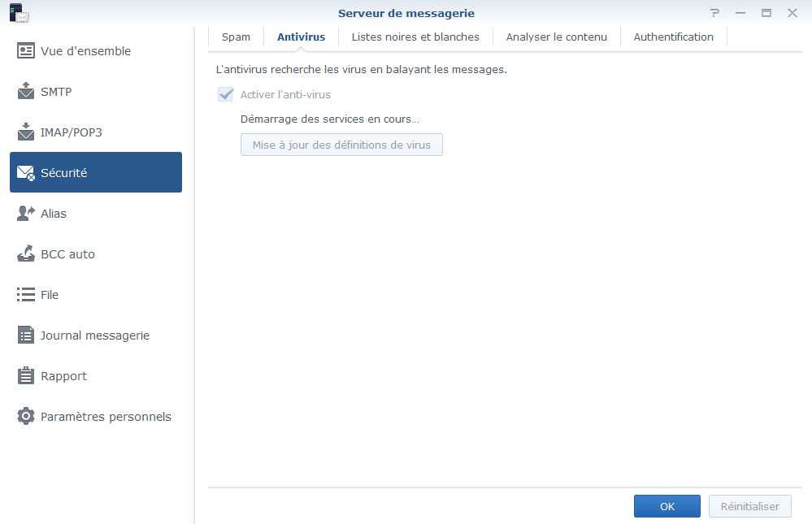
Task: Open help with the question mark icon
Action: [x=714, y=13]
